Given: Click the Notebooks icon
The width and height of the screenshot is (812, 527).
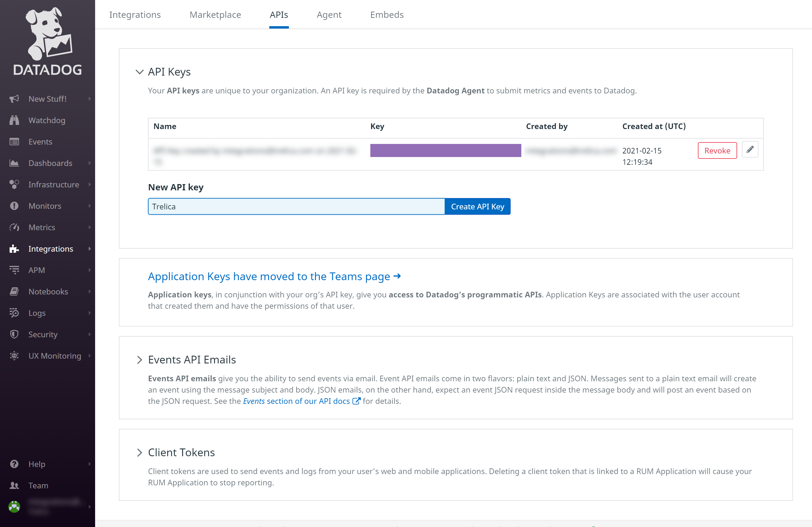Looking at the screenshot, I should [14, 291].
